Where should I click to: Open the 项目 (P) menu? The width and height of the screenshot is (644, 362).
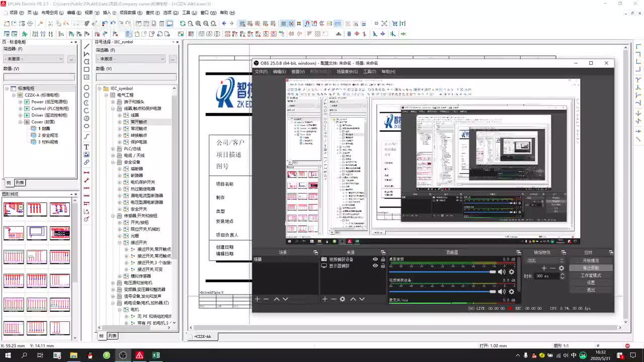click(17, 13)
